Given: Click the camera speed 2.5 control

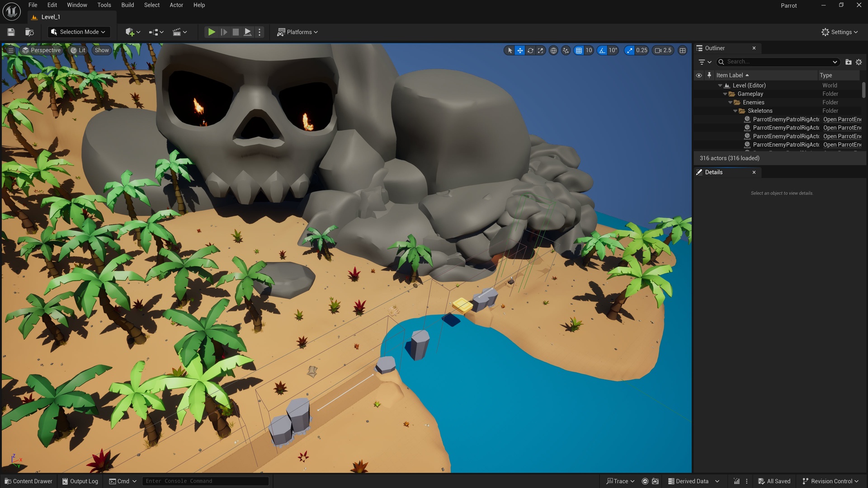Looking at the screenshot, I should pyautogui.click(x=663, y=51).
